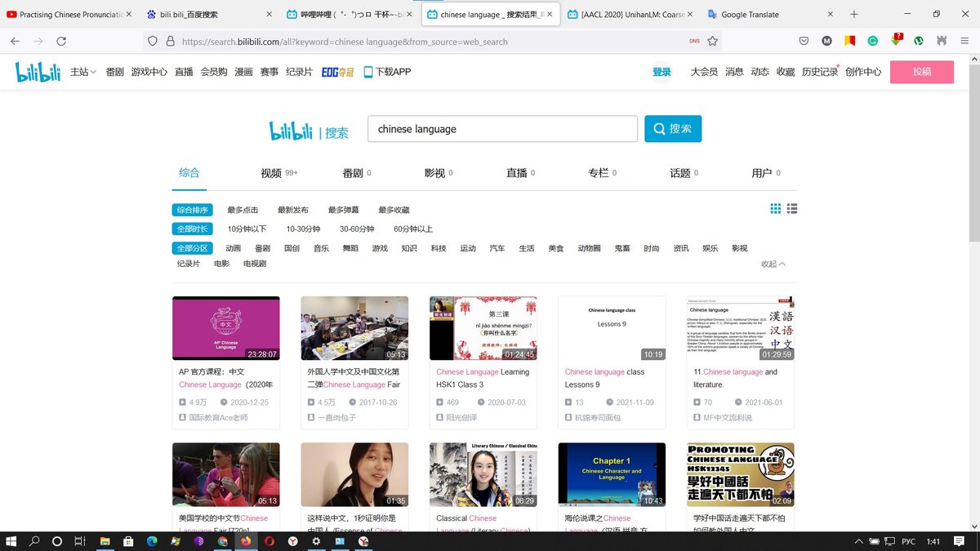
Task: Filter category to 知识
Action: coord(409,248)
